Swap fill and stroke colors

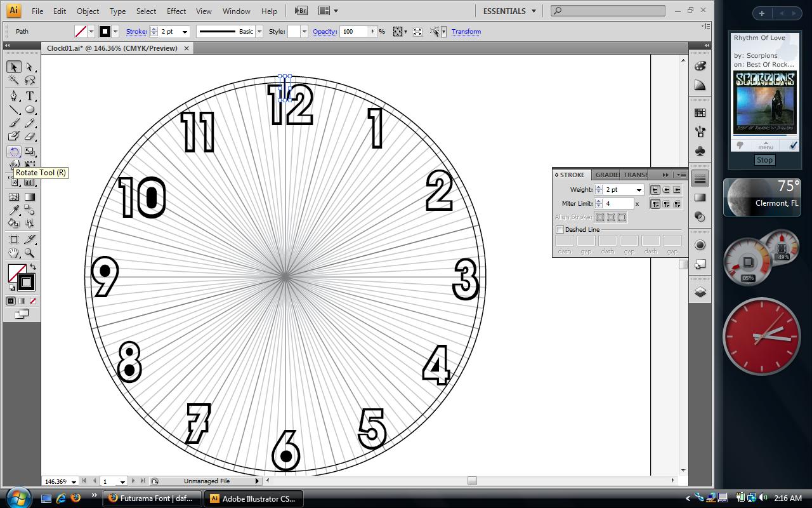34,266
